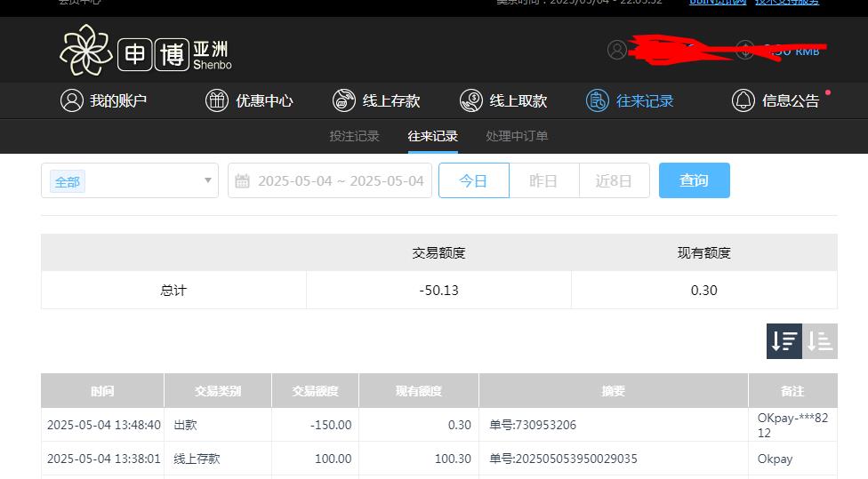Click the 备注 column header

[792, 390]
